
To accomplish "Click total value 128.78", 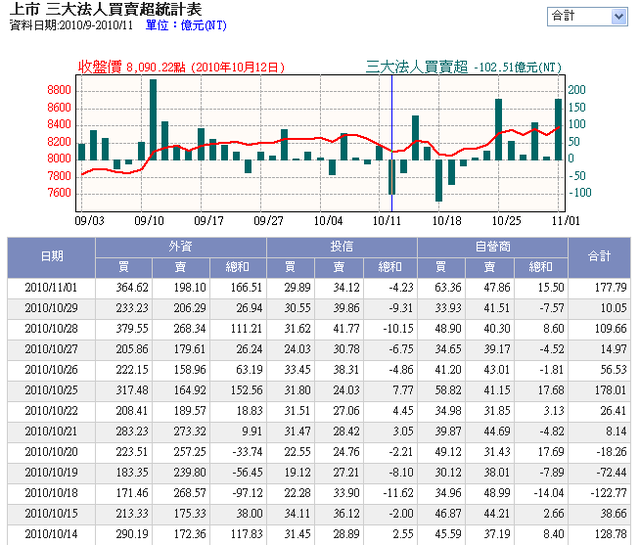I will 611,534.
